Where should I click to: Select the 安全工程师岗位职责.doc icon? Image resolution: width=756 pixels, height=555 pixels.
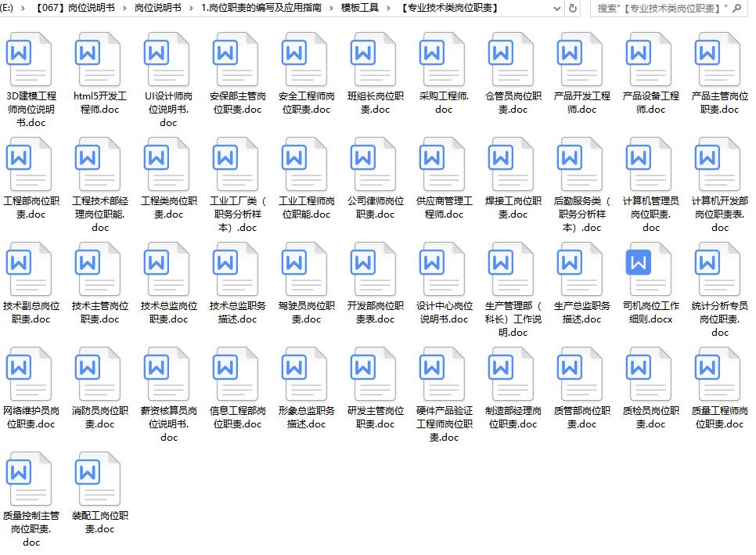point(304,59)
